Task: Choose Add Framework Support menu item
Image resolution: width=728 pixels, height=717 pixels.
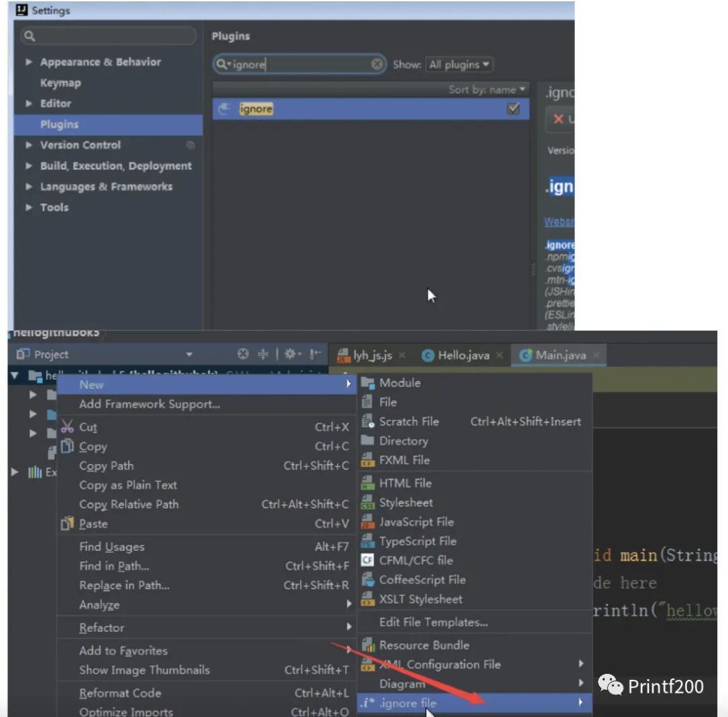Action: point(207,404)
